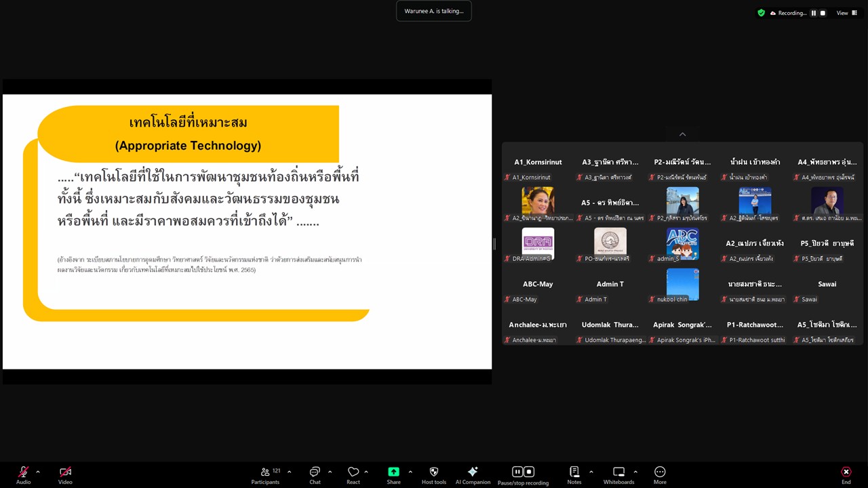
Task: Expand the Whiteboards options chevron
Action: 635,472
